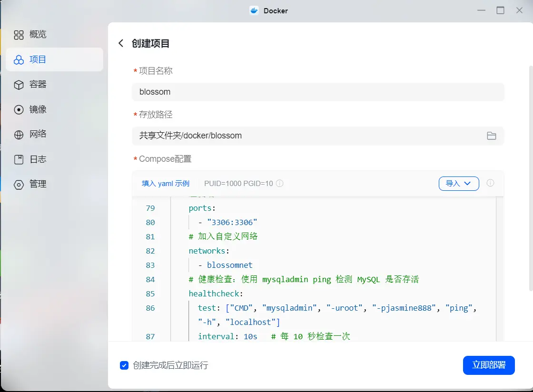Open 概览 overview icon in sidebar

click(x=19, y=35)
